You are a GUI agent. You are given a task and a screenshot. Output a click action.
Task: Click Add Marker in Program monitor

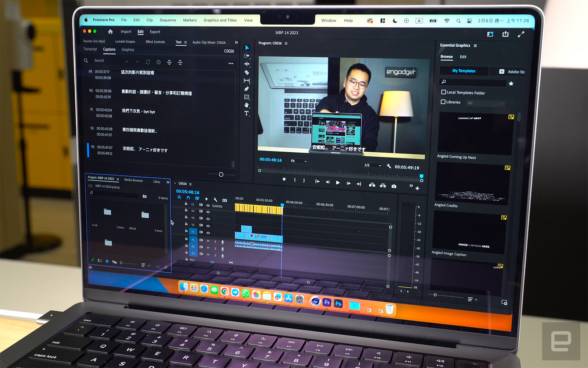(284, 180)
